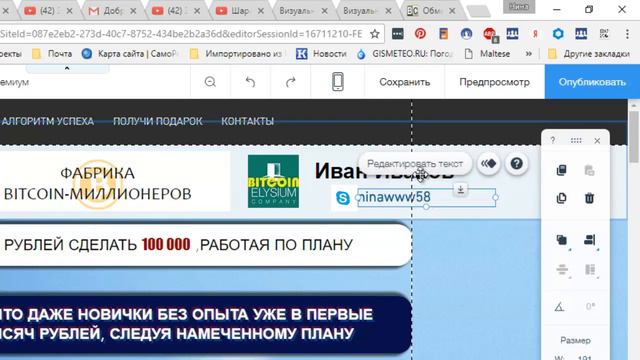Open the Почта bookmark folder
The width and height of the screenshot is (640, 360).
(52, 53)
